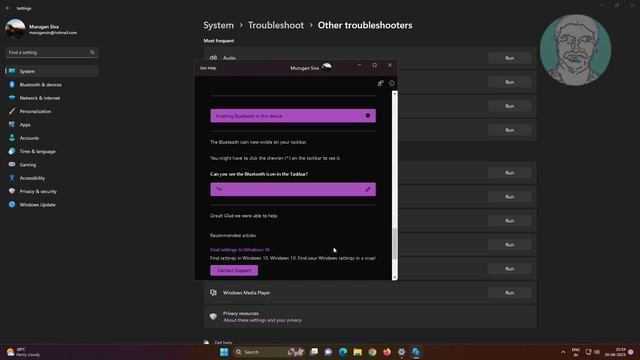The width and height of the screenshot is (640, 360).
Task: Open System in Settings sidebar
Action: pos(52,71)
